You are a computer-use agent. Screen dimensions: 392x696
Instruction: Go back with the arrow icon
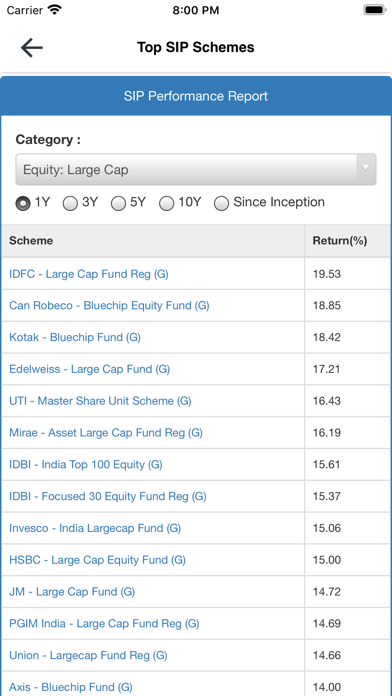(x=32, y=47)
